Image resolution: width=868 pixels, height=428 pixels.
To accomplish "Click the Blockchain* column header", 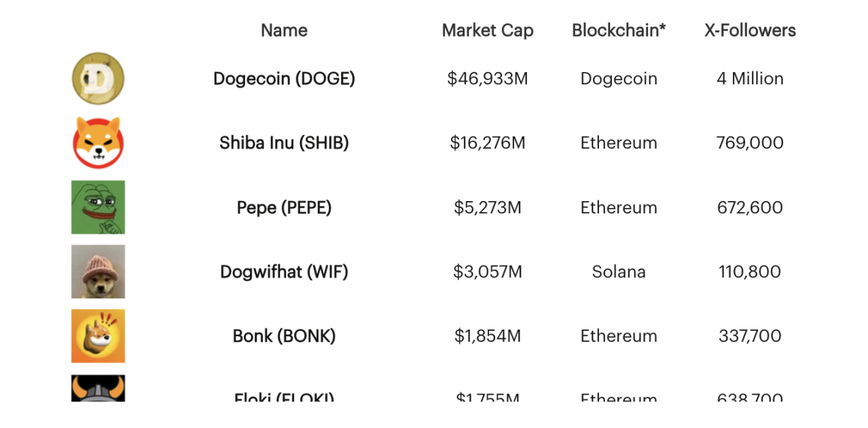I will (619, 31).
